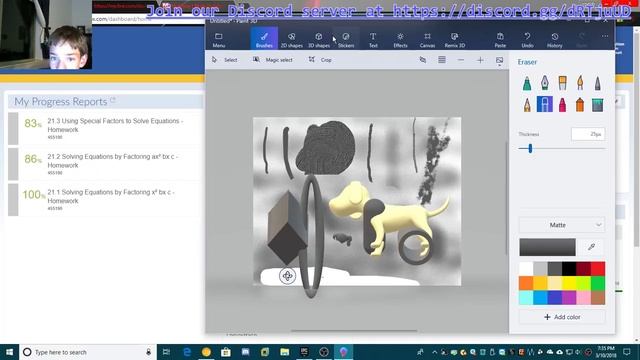Click the taskbar search box

88,352
